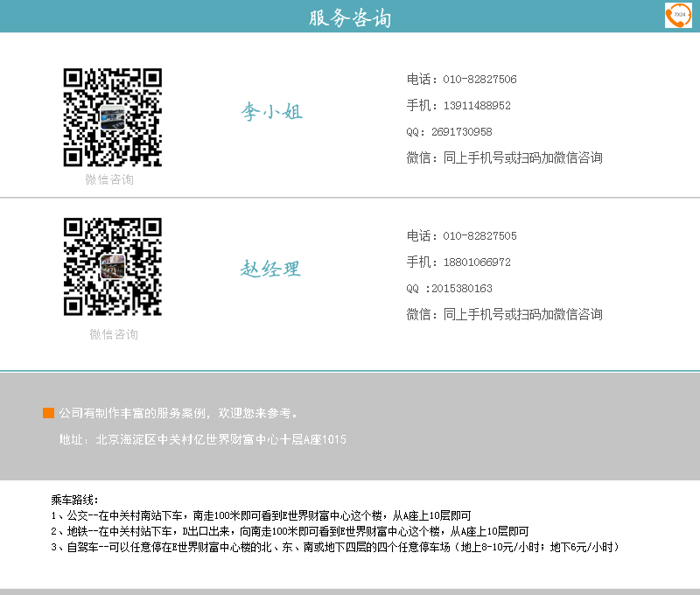Click mobile number 18801066972

pos(477,262)
